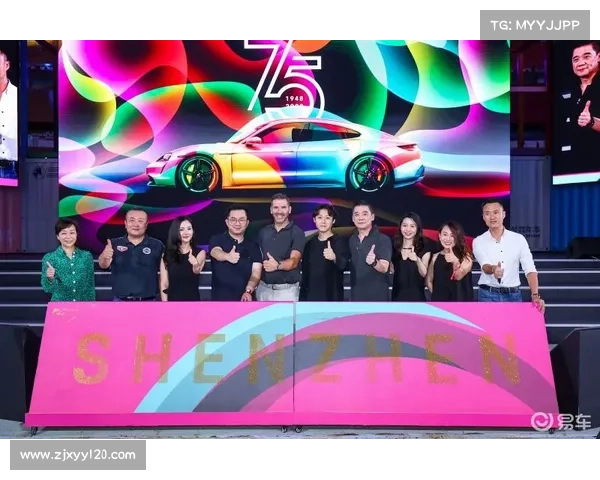Click the front wheel of the rainbow car
600x480 pixels.
click(198, 173)
